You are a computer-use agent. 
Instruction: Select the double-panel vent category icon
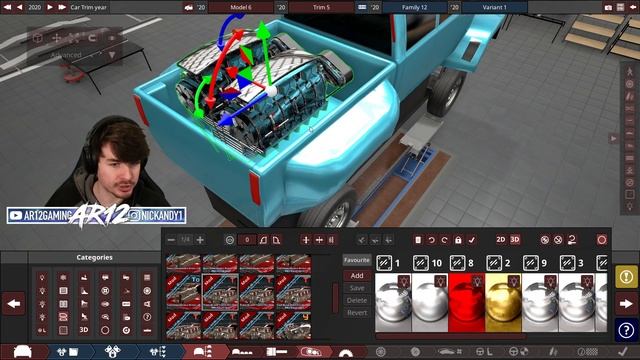coord(63,304)
